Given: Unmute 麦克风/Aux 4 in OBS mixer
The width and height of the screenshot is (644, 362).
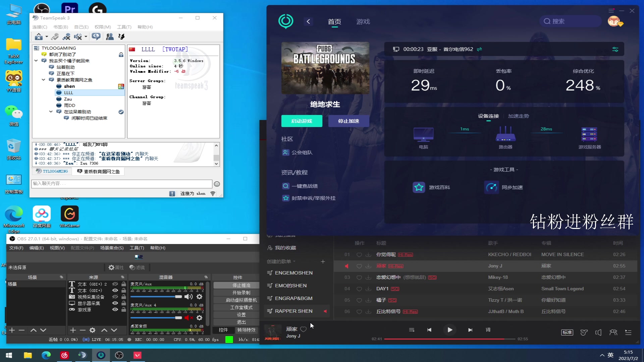Looking at the screenshot, I should (189, 317).
